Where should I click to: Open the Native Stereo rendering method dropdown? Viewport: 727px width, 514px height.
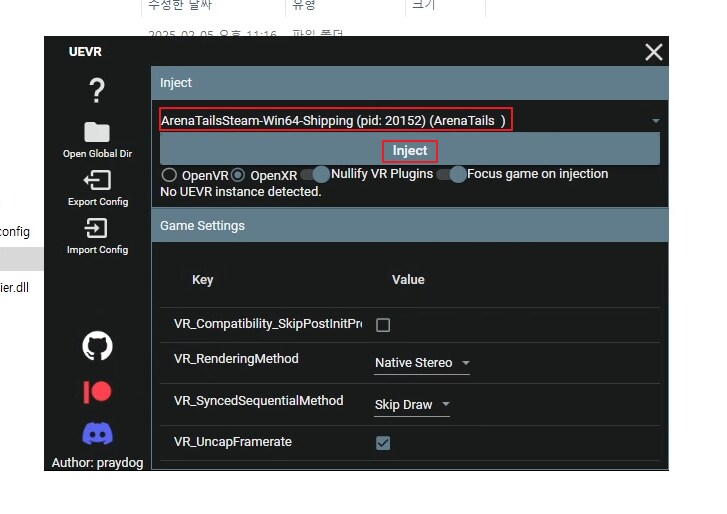[x=422, y=363]
